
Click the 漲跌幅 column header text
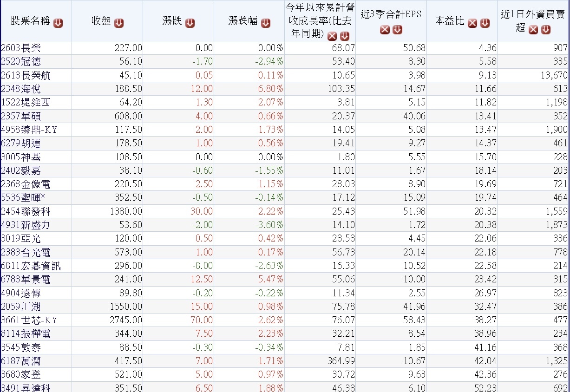click(243, 21)
